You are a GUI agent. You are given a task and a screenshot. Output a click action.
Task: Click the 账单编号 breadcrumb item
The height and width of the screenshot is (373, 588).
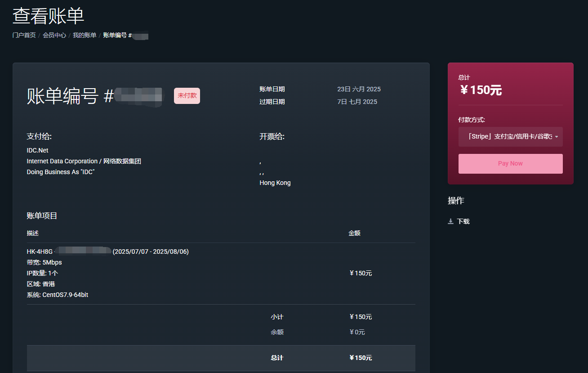117,35
